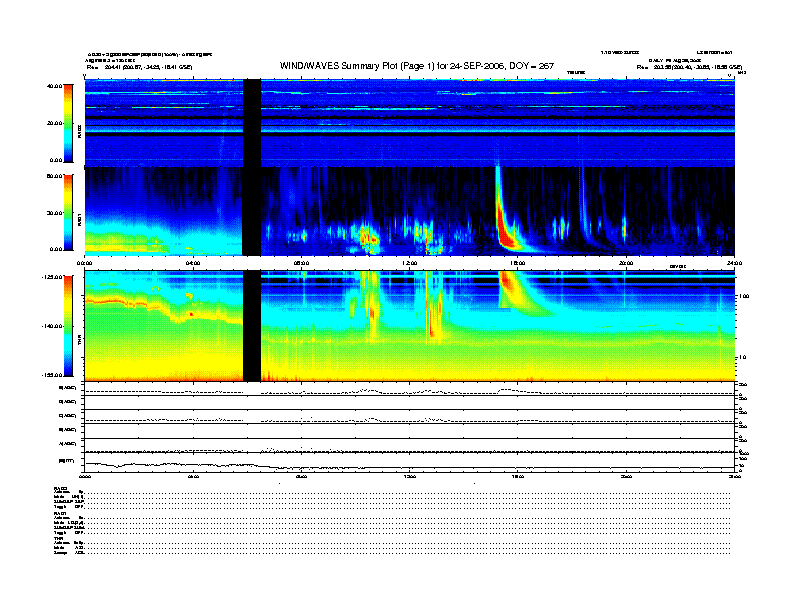Click the topmost line-plot strip below TNR panel
Screen dimensions: 792x612
point(410,389)
